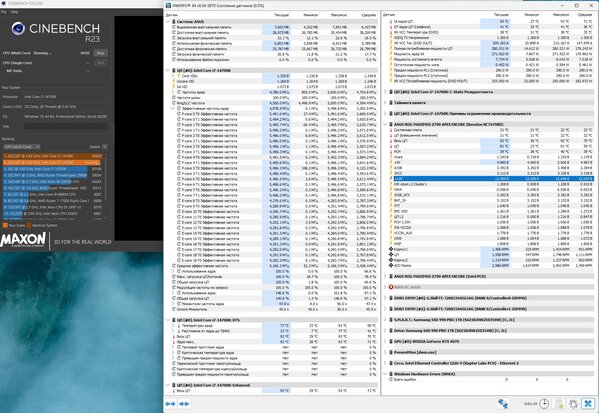Open the network remote-monitoring icon in HWiNFO footer

(503, 403)
